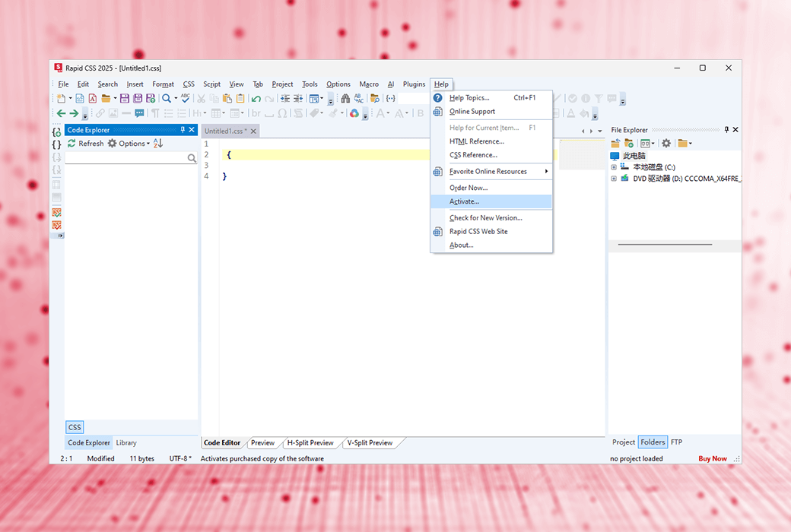This screenshot has width=791, height=532.
Task: Go back with the green left arrow
Action: (x=61, y=113)
